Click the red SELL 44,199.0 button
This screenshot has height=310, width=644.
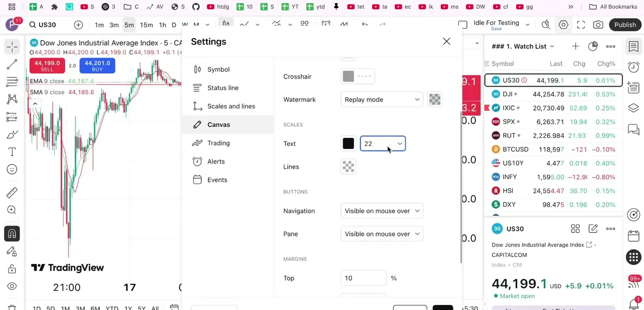click(x=47, y=66)
